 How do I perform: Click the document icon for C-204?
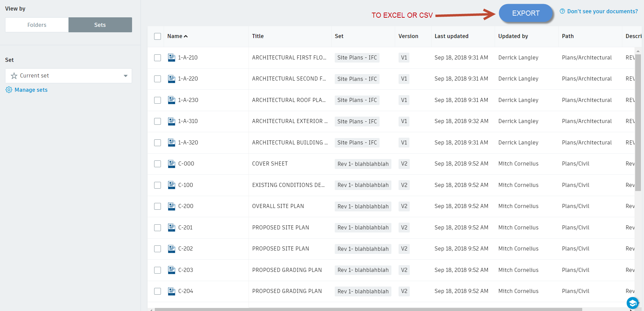tap(171, 291)
